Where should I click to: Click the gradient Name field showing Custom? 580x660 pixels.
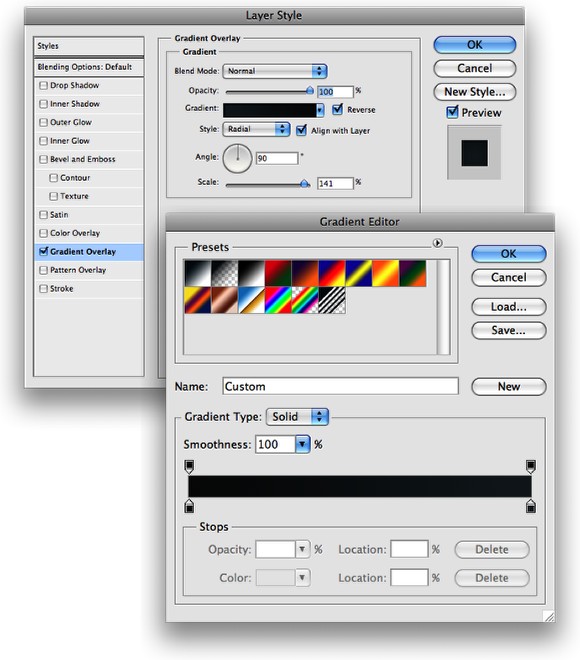click(341, 386)
